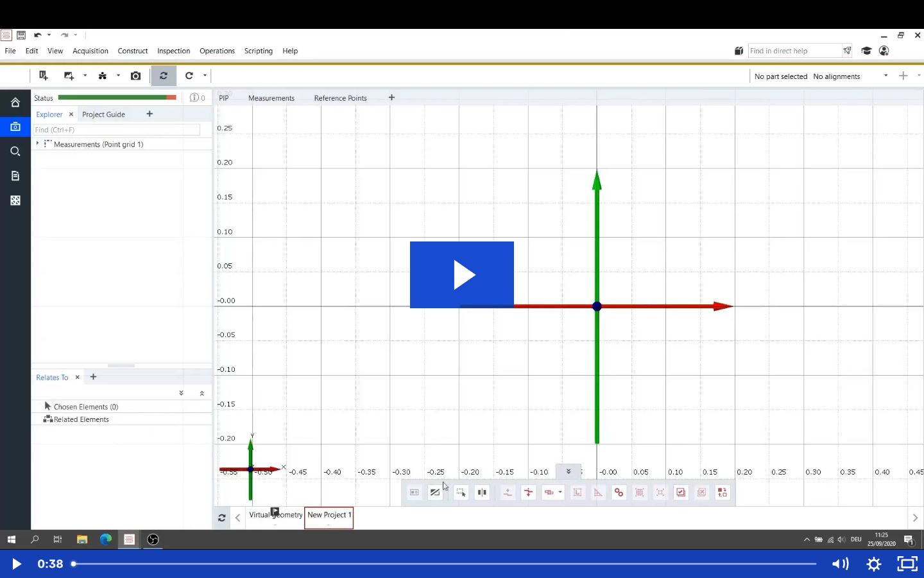Open the Inspection menu
This screenshot has width=924, height=578.
173,51
